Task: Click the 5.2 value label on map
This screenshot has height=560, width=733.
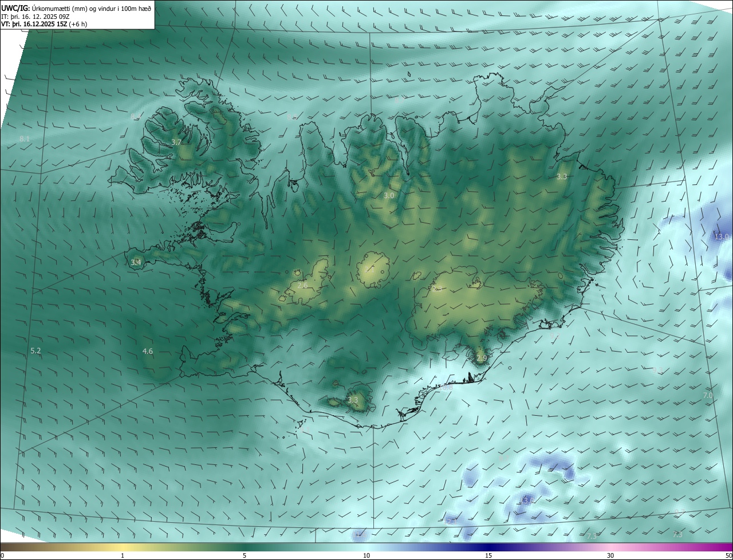Action: 36,350
